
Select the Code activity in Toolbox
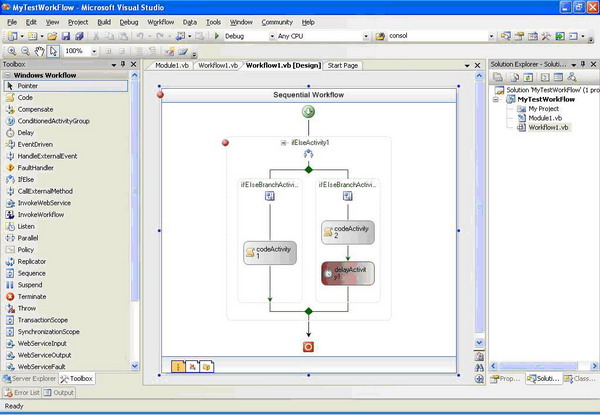(x=25, y=98)
